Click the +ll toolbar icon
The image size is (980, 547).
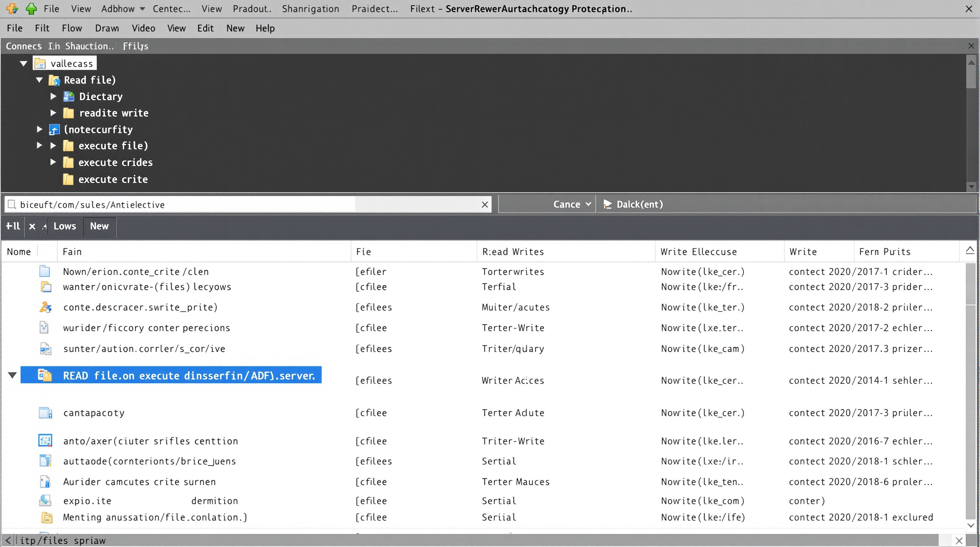pos(12,226)
